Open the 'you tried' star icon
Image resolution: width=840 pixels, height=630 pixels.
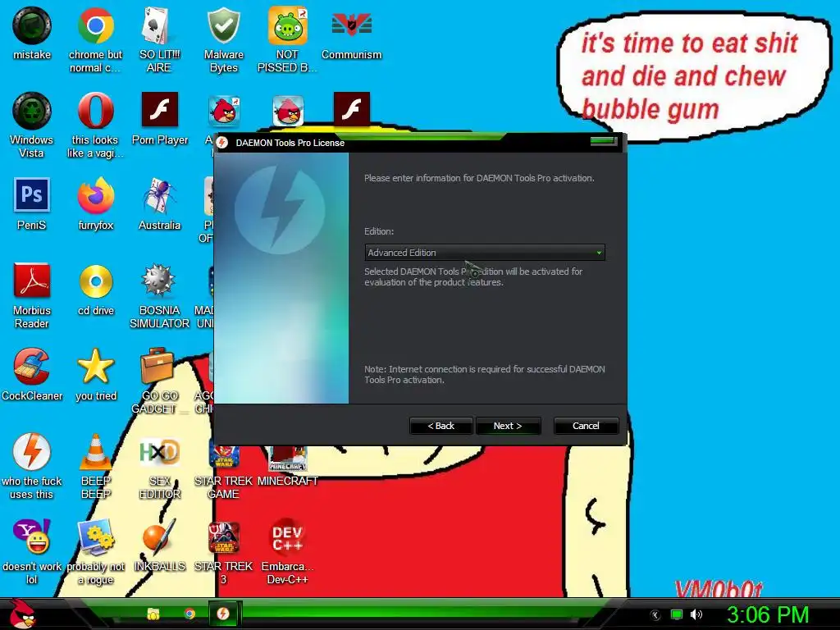[95, 367]
